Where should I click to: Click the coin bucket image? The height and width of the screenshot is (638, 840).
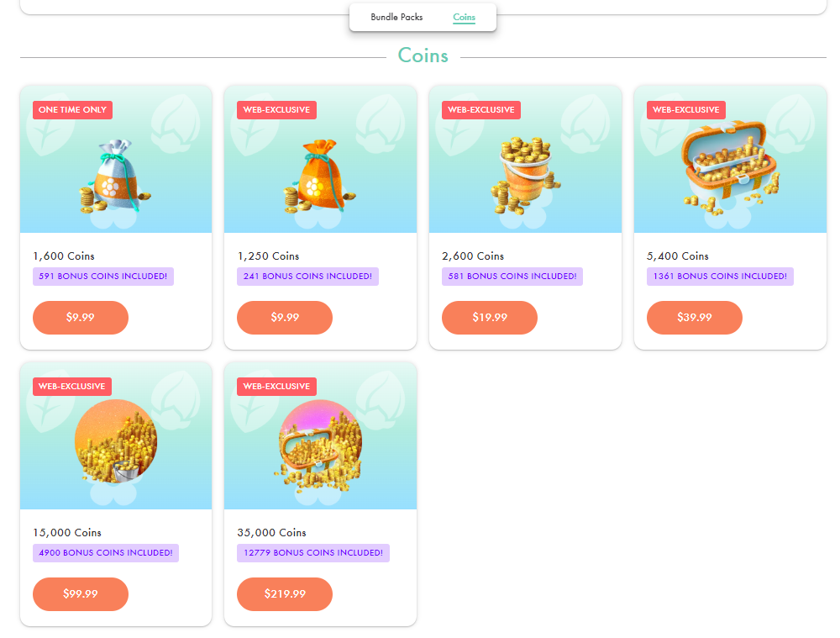(525, 175)
